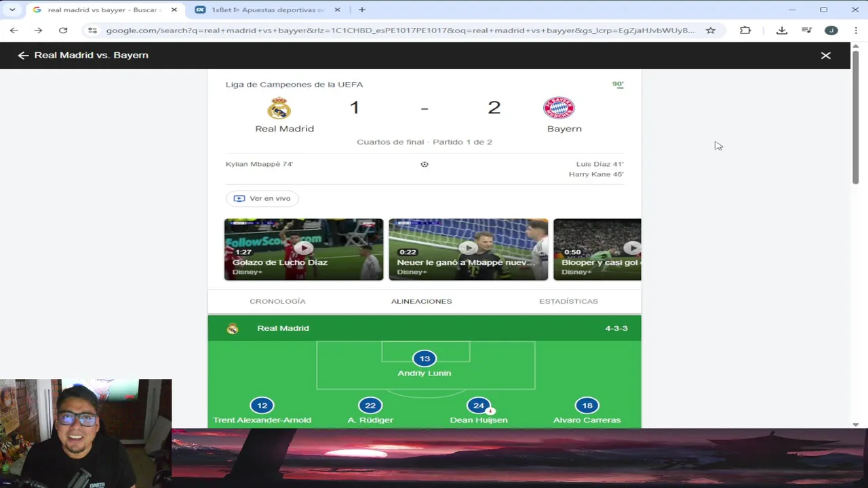The image size is (868, 488).
Task: Click the 90' match minute indicator
Action: click(618, 84)
